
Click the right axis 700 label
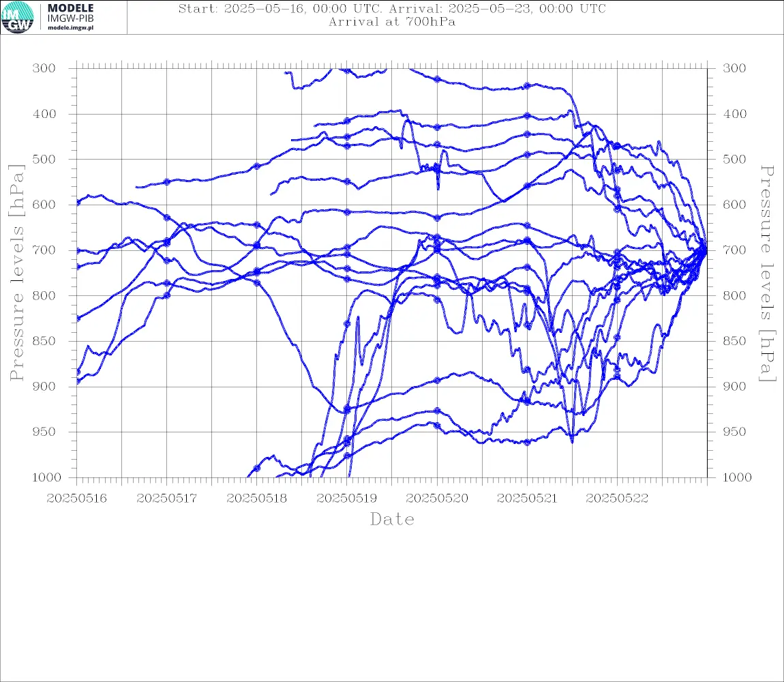click(x=734, y=250)
